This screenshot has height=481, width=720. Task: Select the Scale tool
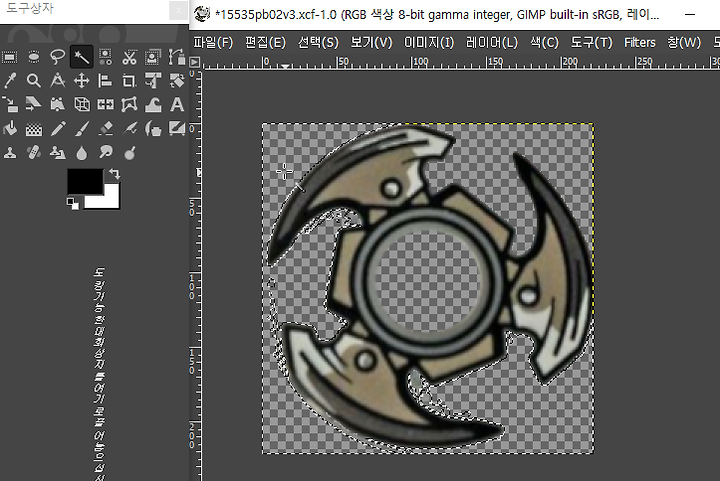pos(10,105)
